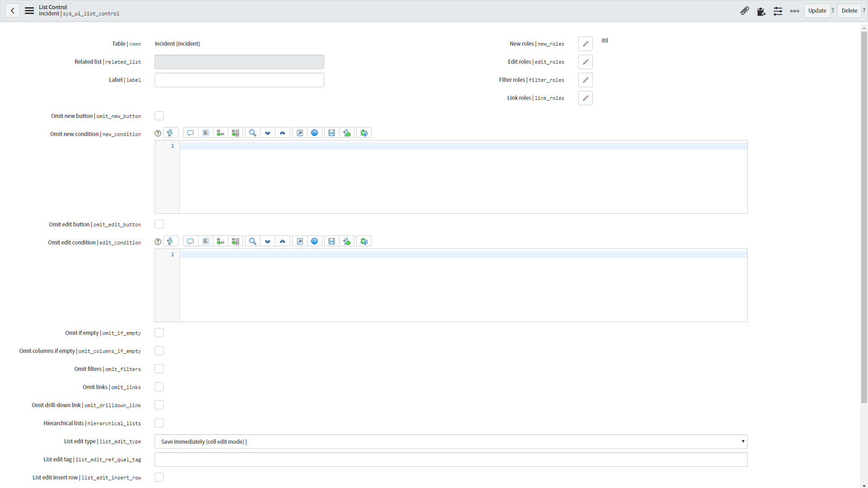Open the List edit type dropdown
This screenshot has height=488, width=868.
click(451, 441)
